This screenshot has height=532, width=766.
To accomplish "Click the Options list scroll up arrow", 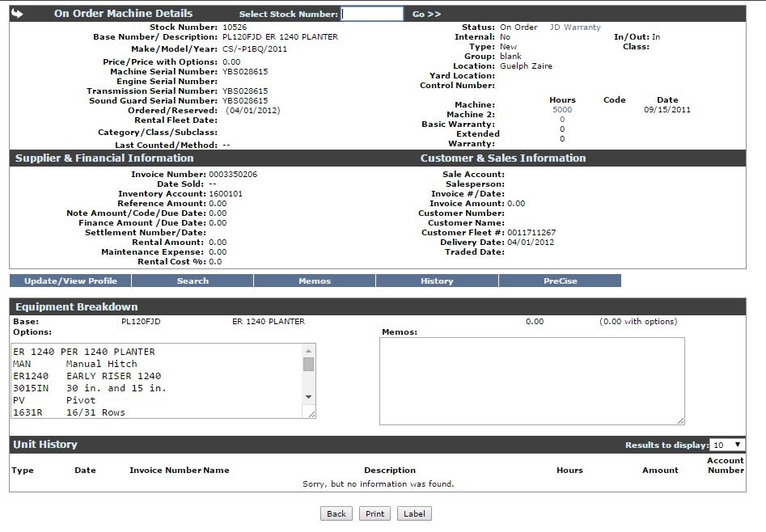I will [x=308, y=351].
